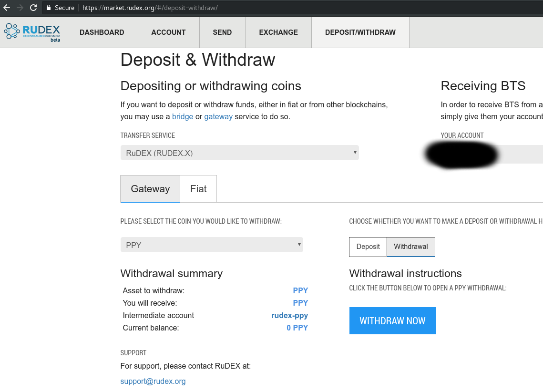Navigate to Exchange
This screenshot has width=543, height=392.
click(278, 32)
